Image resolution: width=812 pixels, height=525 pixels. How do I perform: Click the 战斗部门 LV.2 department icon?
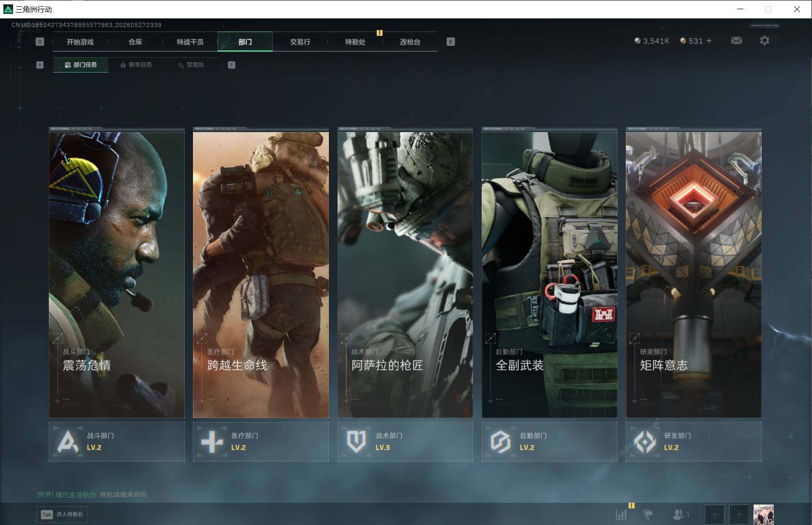tap(68, 441)
